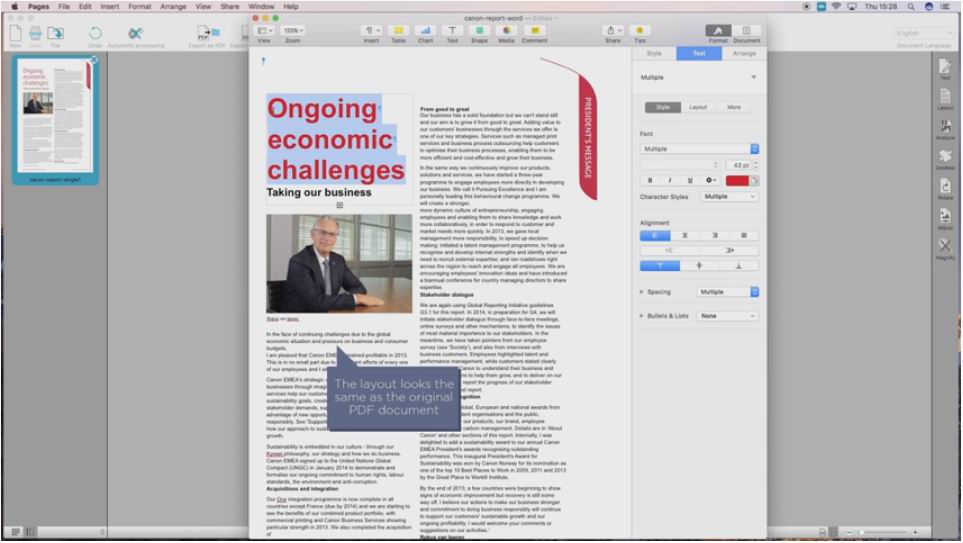The width and height of the screenshot is (963, 543).
Task: Select the page thumbnail in the left sidebar
Action: (55, 115)
